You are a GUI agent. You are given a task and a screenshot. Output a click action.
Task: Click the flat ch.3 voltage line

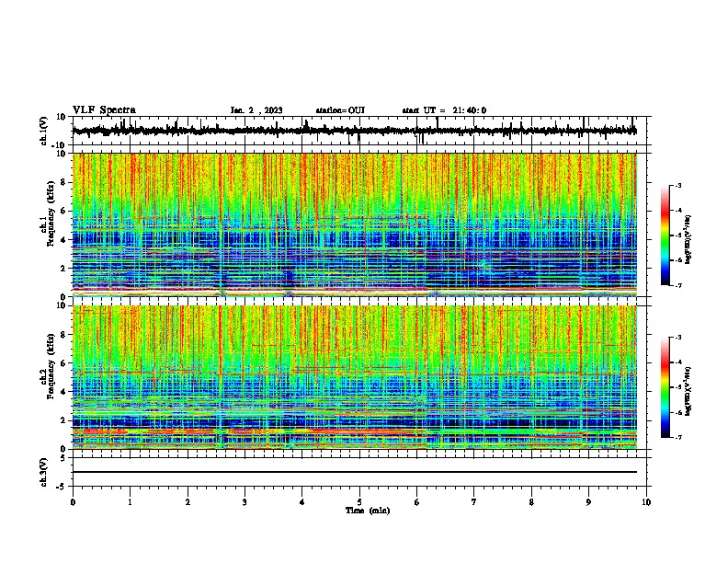(x=355, y=472)
